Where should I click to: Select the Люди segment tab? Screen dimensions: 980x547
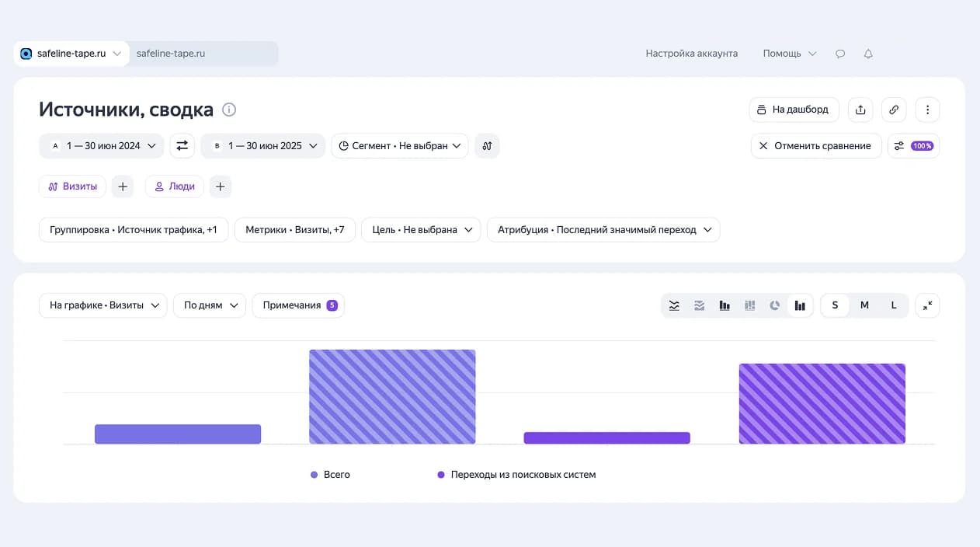coord(175,186)
